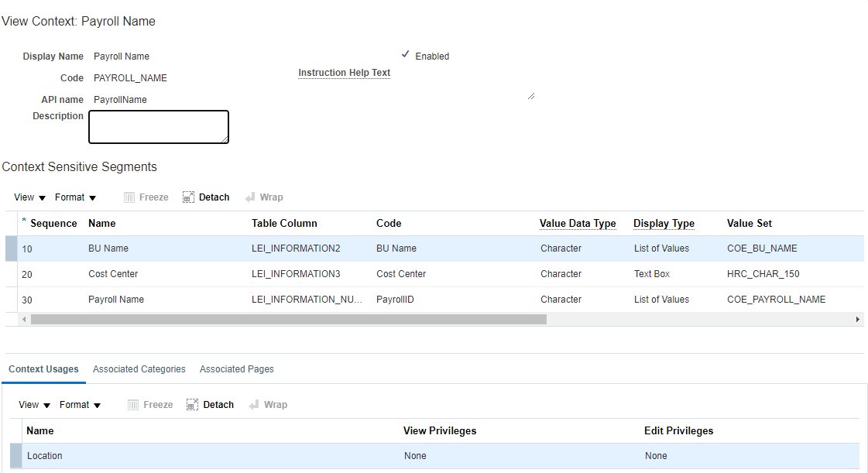Switch to the Associated Pages tab
Screen dimensions: 868x473
[x=237, y=369]
